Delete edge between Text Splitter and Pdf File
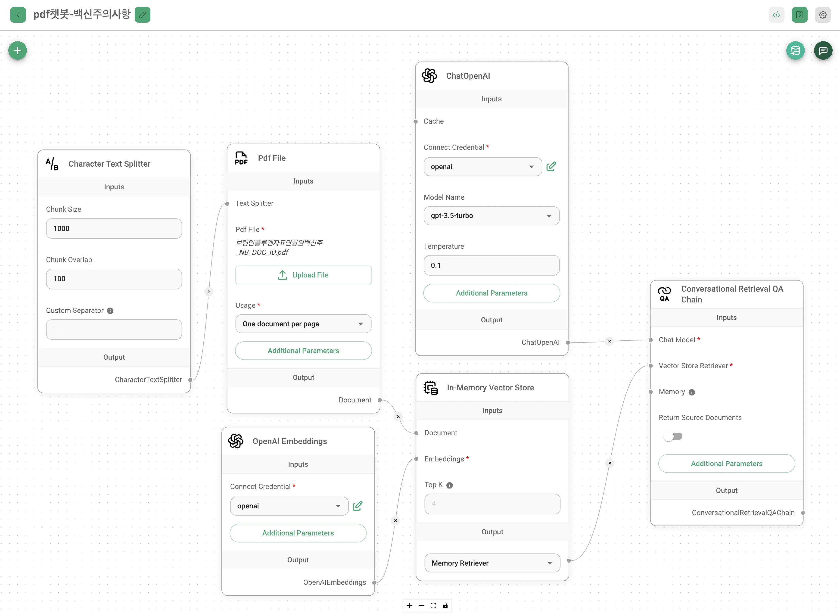 pyautogui.click(x=209, y=292)
